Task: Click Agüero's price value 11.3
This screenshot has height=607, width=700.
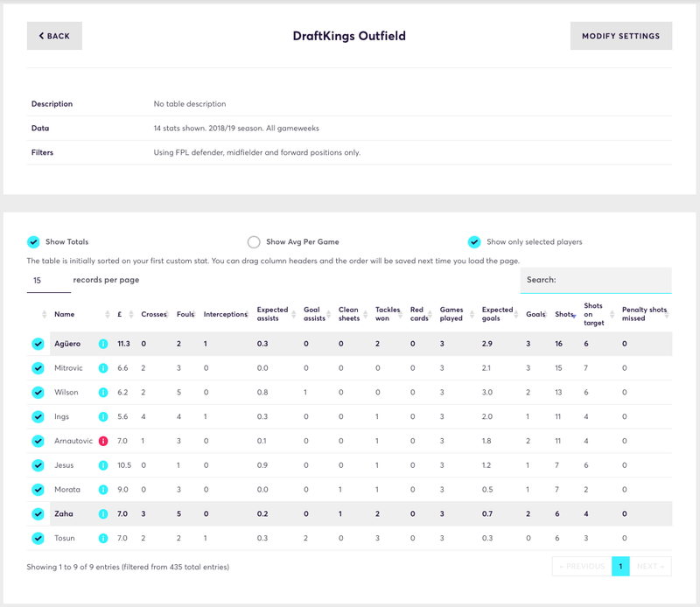Action: pos(123,344)
